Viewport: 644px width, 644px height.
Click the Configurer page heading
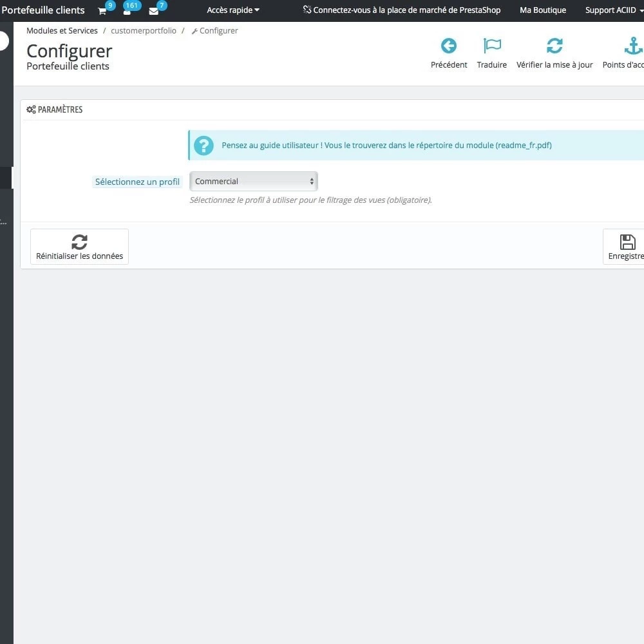pyautogui.click(x=70, y=52)
